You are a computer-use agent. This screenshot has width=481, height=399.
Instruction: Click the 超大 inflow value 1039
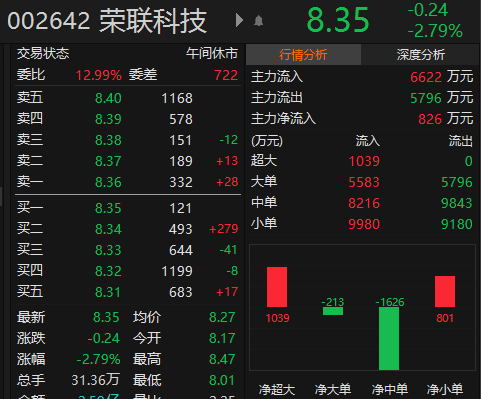(x=364, y=161)
